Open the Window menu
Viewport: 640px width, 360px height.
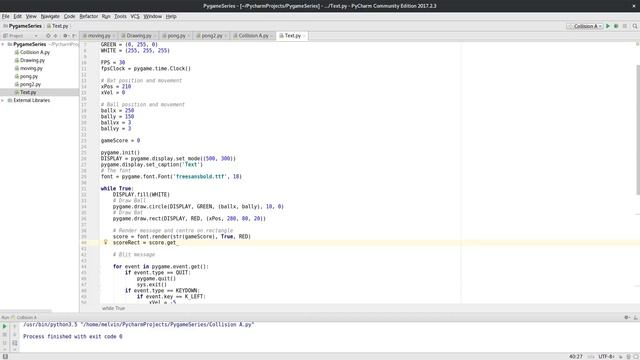tap(153, 16)
